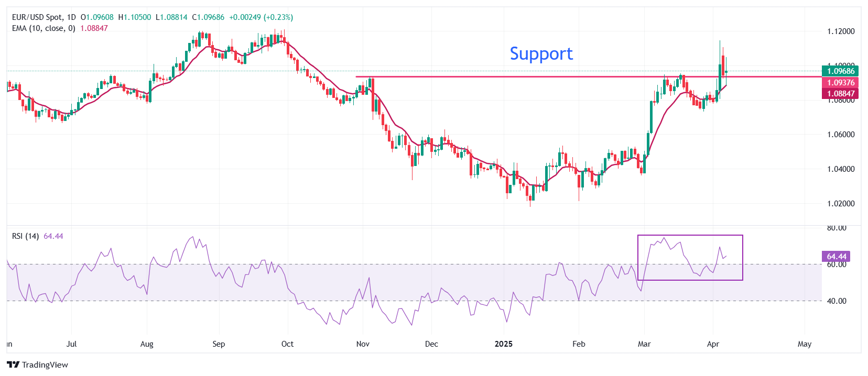Select the EMA (10, close, 0) legend

(x=44, y=28)
